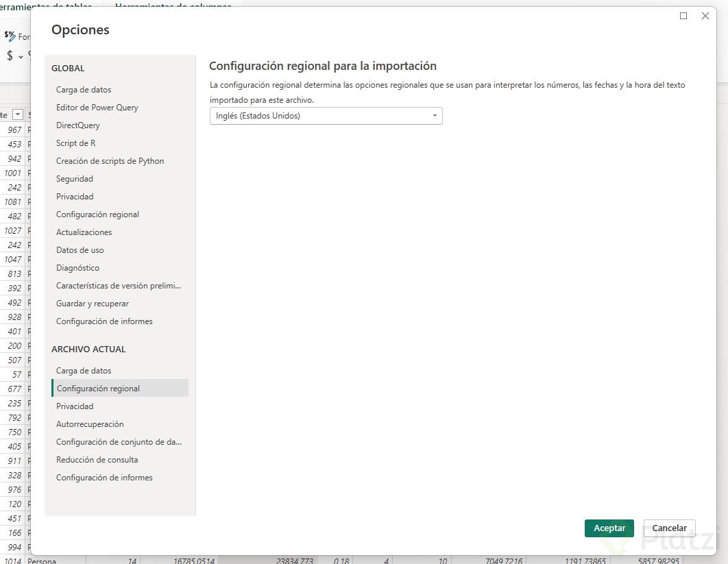Select Seguridad in the options list
The image size is (728, 564).
[x=75, y=179]
